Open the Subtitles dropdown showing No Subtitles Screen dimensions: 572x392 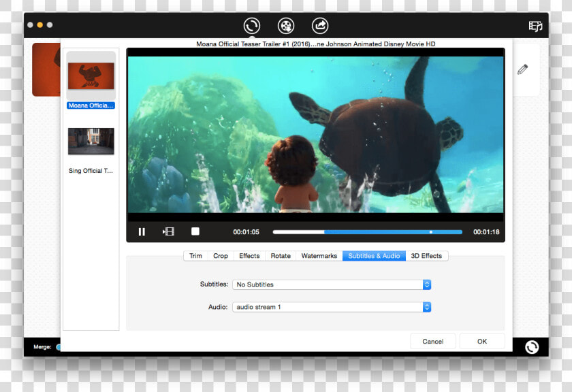(x=332, y=284)
